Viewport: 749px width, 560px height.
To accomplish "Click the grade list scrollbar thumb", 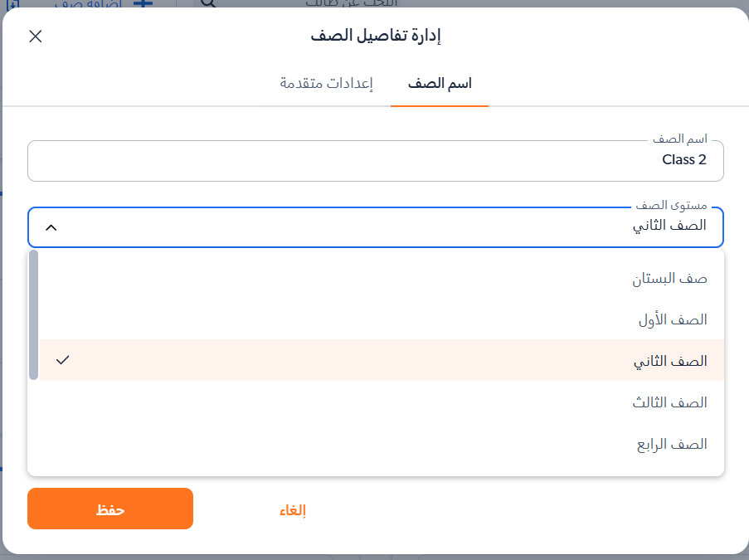I will pyautogui.click(x=33, y=315).
